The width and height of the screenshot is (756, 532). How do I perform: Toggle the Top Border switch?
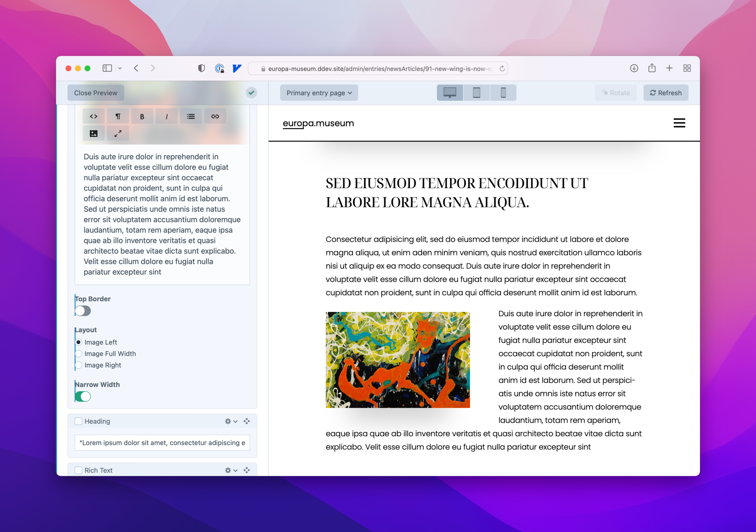[x=83, y=311]
